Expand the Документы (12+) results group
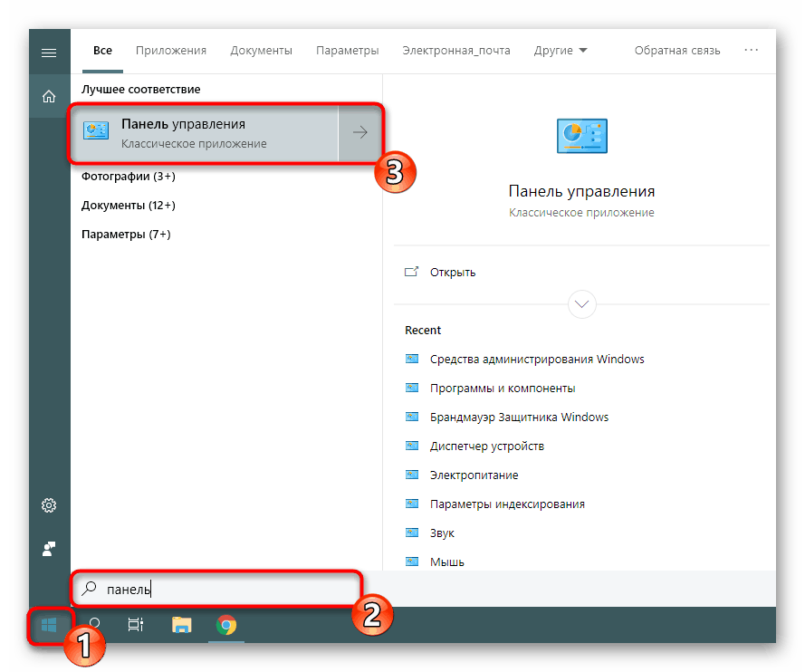Screen dimensions: 805x672 pos(129,206)
